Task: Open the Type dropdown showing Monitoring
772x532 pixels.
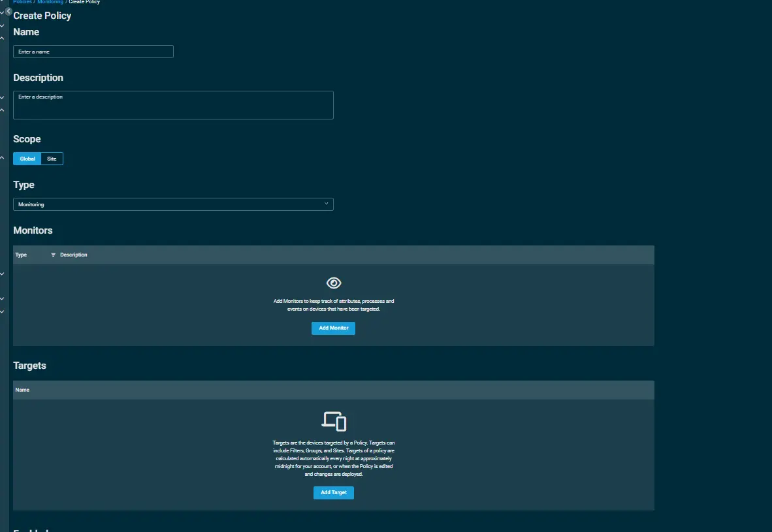Action: [173, 204]
